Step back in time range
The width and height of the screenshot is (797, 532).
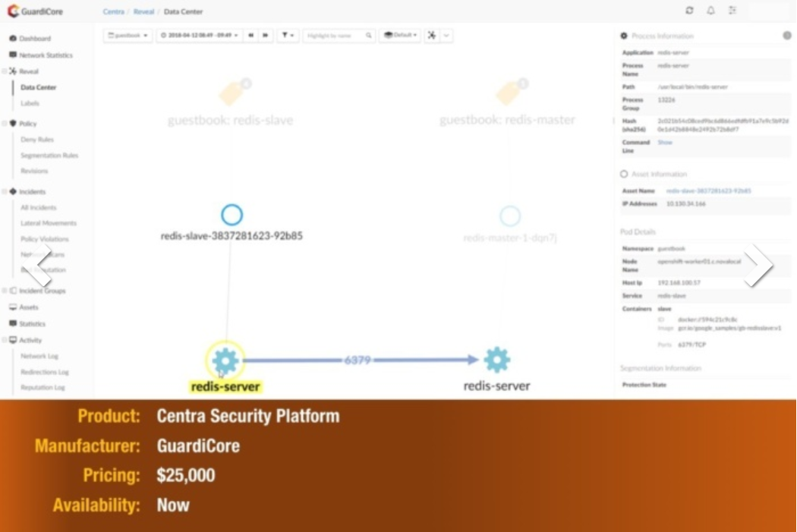click(250, 35)
